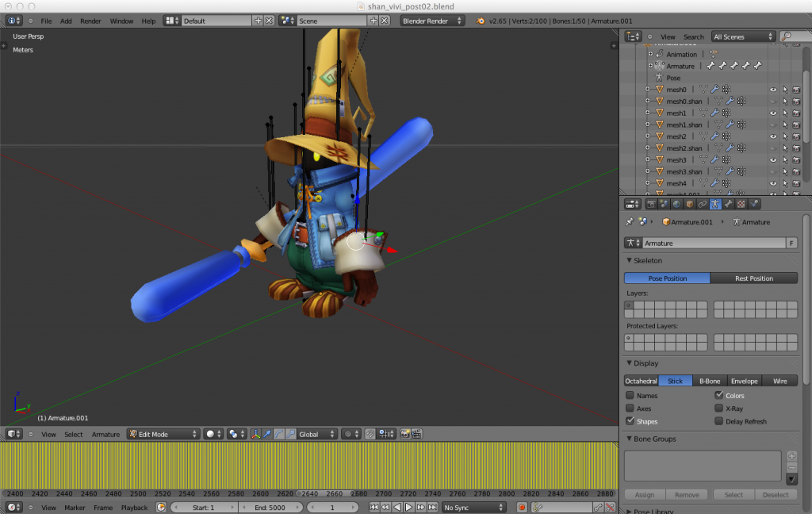Click the Blender logo in info header
The width and height of the screenshot is (812, 514).
click(481, 21)
